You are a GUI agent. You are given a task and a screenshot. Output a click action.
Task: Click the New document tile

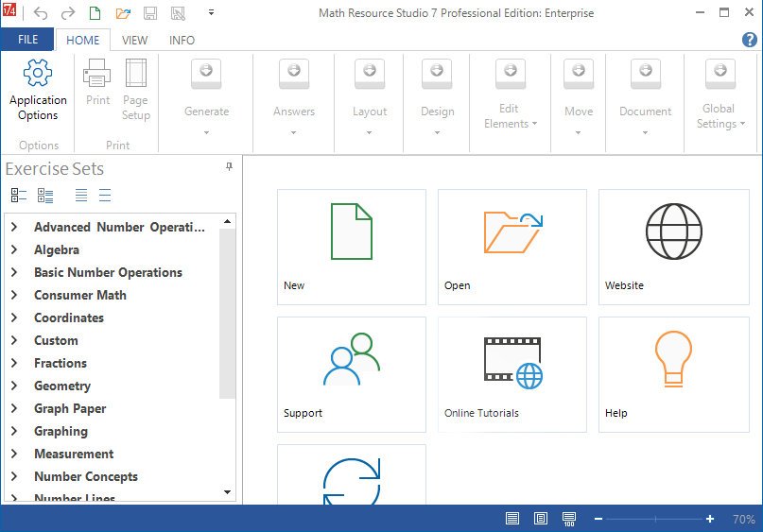click(x=352, y=247)
